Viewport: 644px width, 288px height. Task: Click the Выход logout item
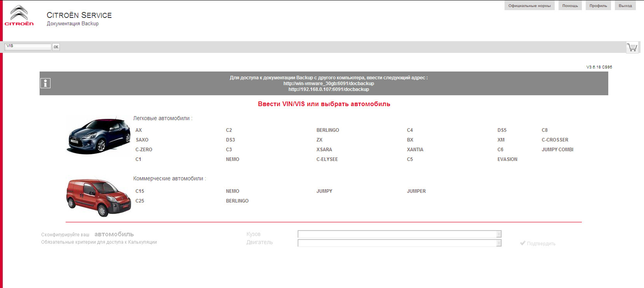point(625,6)
